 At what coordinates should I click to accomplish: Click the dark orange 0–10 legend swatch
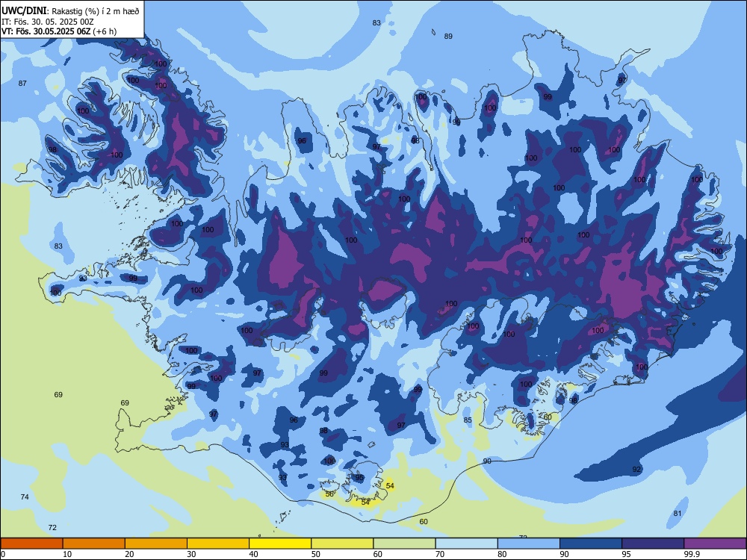tap(31, 544)
